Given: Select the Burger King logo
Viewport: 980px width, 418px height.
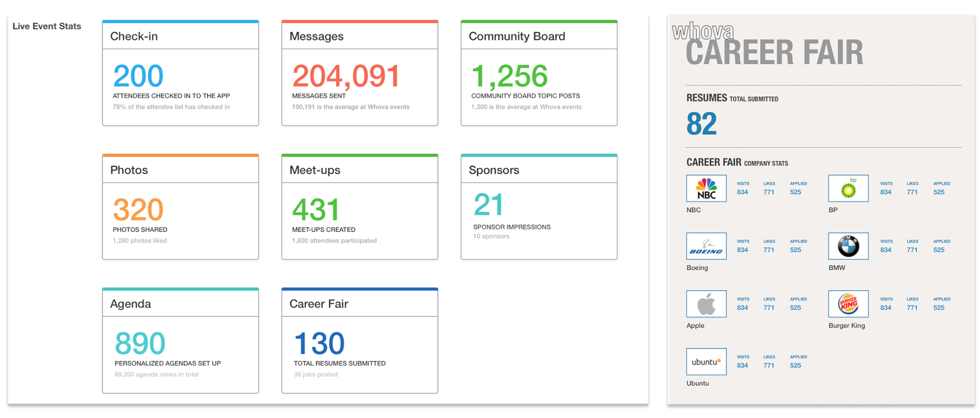Looking at the screenshot, I should tap(848, 304).
